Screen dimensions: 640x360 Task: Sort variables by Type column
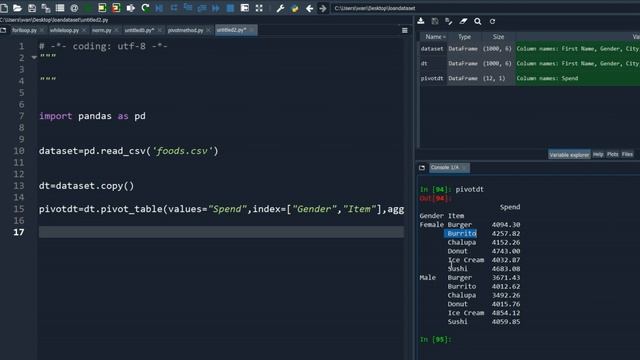click(x=464, y=37)
